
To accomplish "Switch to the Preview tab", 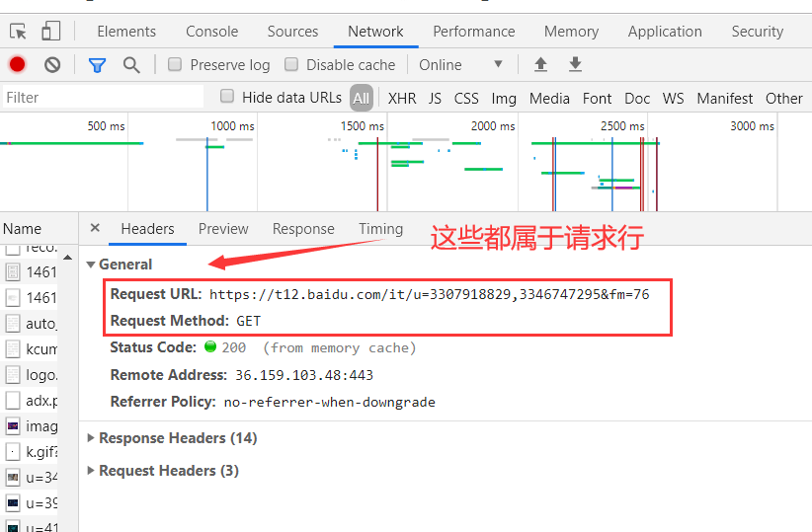I will click(223, 229).
